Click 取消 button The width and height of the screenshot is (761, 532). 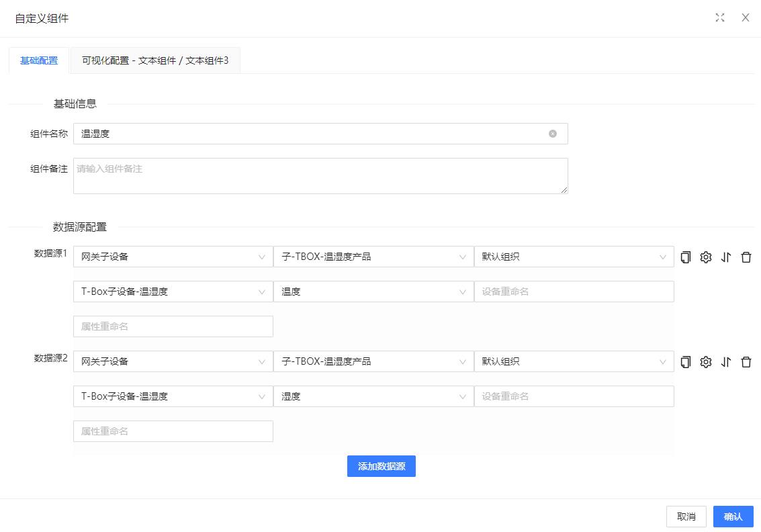click(x=686, y=517)
